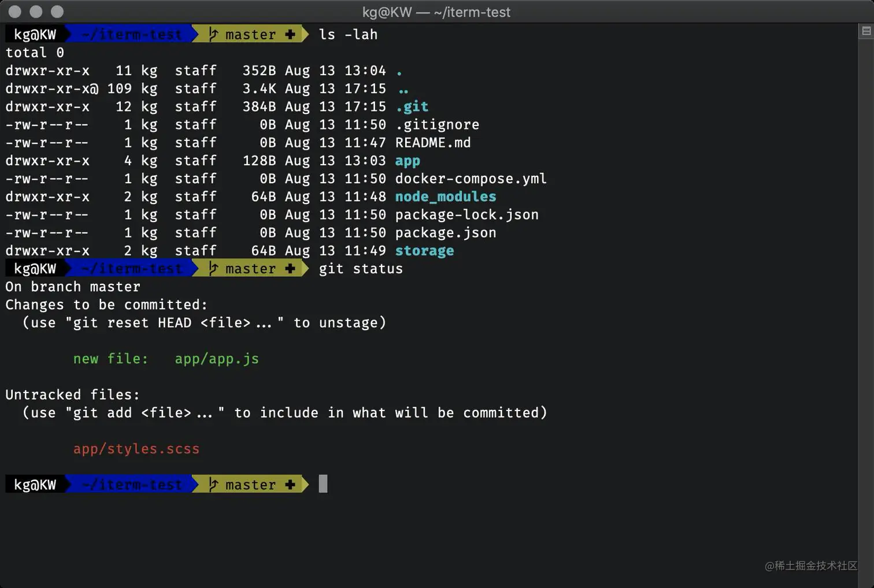Click the red 'app/styles.scss' path
Image resolution: width=874 pixels, height=588 pixels.
136,449
